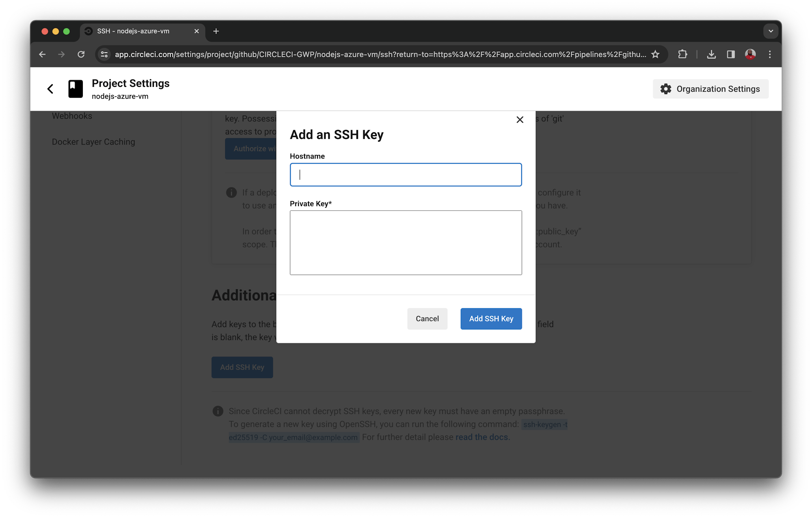This screenshot has height=518, width=812.
Task: Close the dialog with the X icon
Action: (520, 120)
